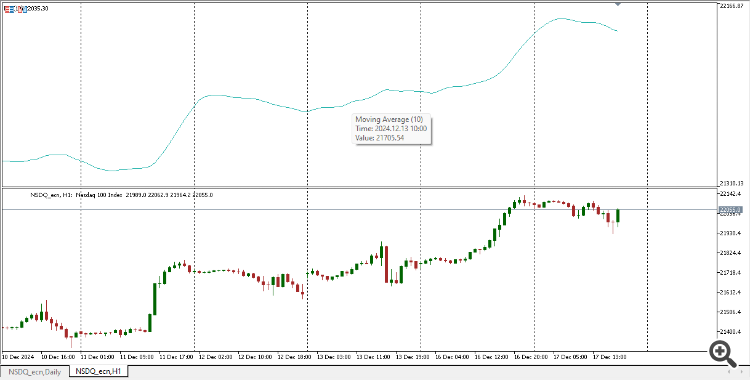Click the 16 Dec 12:00 time label
750x380 pixels.
492,357
